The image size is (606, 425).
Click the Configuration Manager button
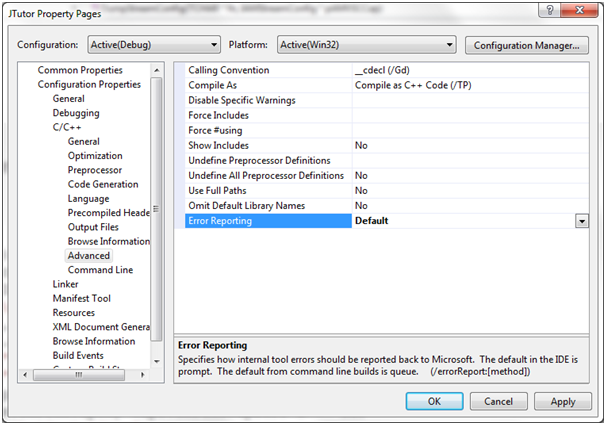[526, 45]
